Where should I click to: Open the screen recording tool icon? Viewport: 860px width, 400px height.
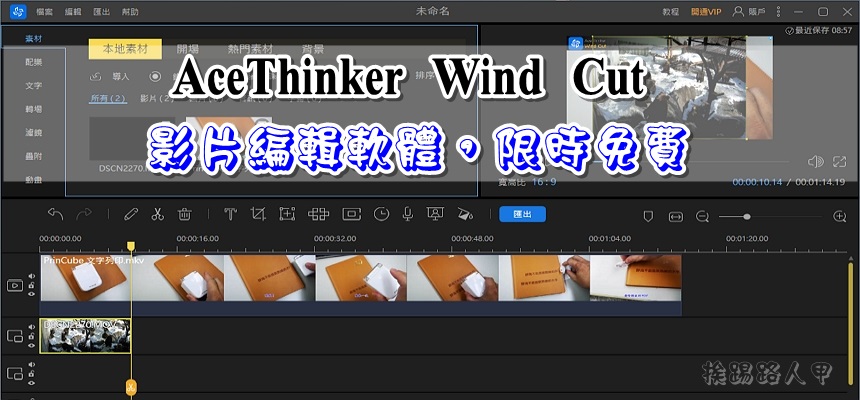[435, 215]
